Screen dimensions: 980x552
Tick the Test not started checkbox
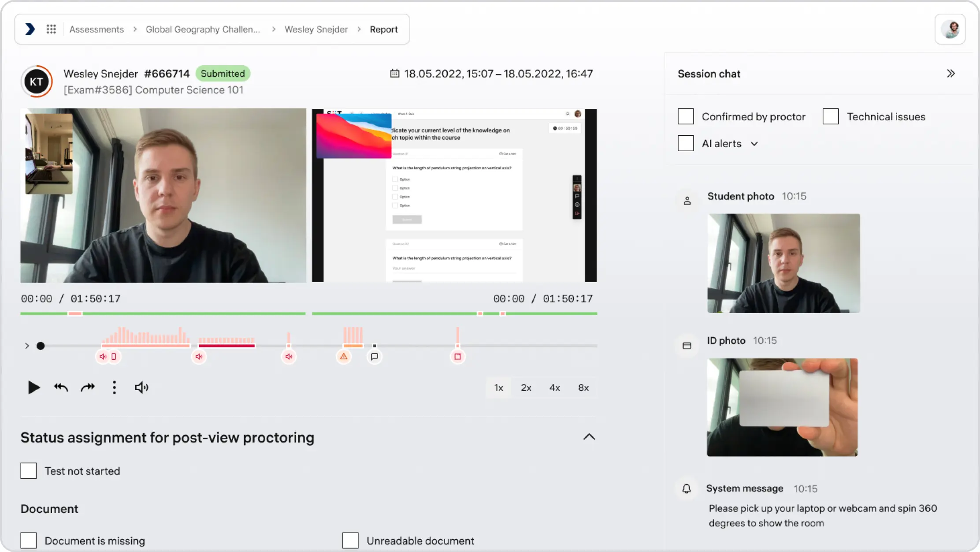[x=29, y=471]
